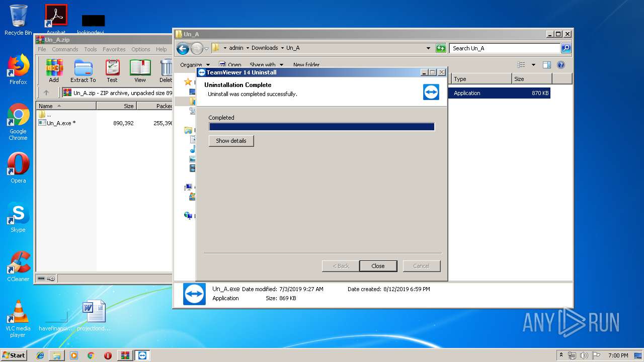Viewport: 644px width, 362px height.
Task: Click the up-one-level arrow in WinRAR
Action: [x=46, y=93]
